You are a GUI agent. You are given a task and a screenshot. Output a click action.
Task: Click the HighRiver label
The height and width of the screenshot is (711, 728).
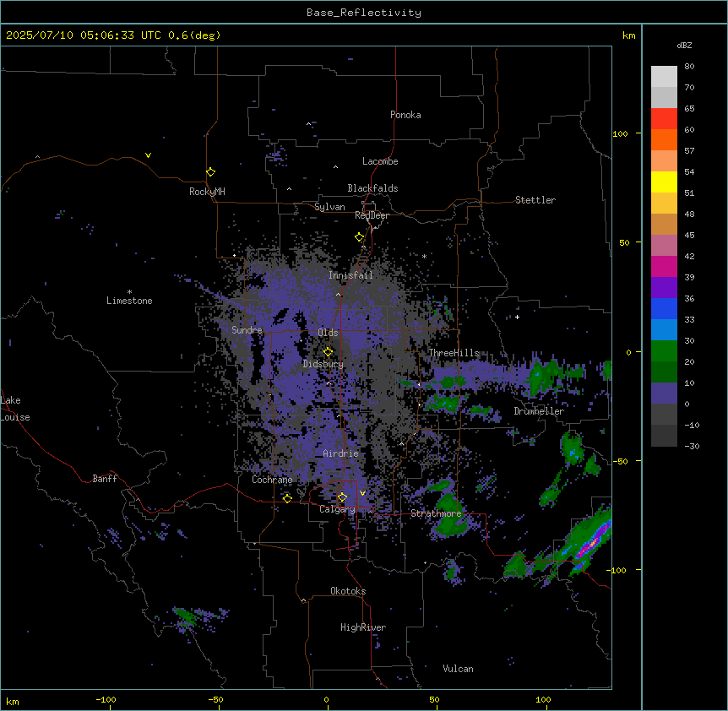click(363, 627)
